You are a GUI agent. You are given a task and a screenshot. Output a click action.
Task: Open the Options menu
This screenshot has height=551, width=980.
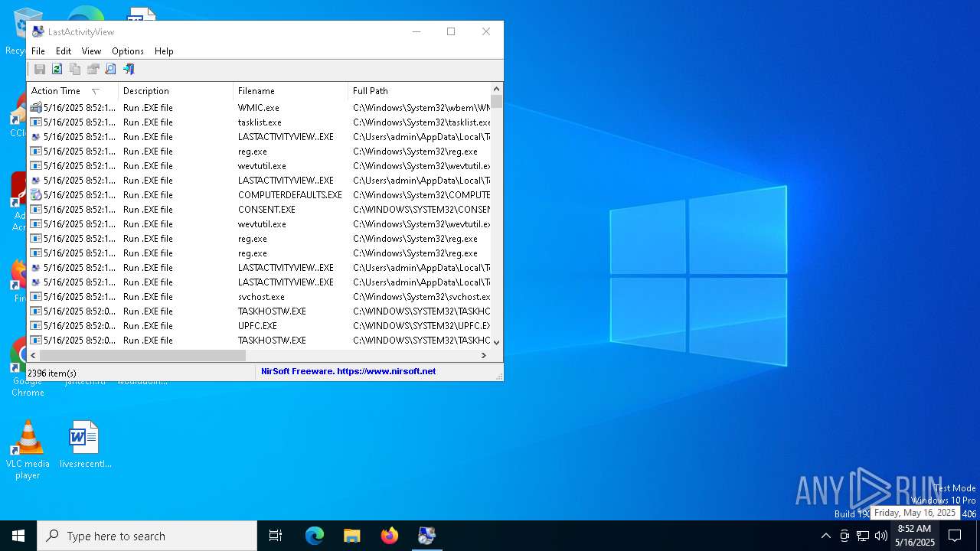coord(128,51)
